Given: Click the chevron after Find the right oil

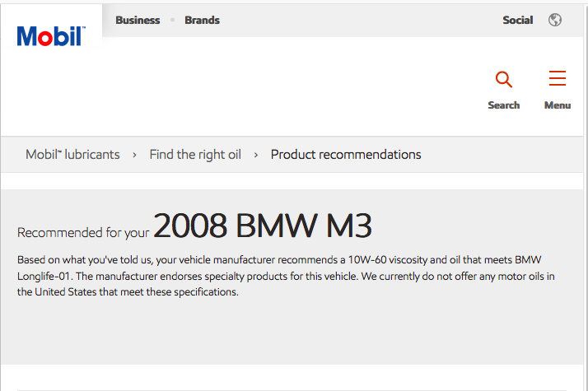Looking at the screenshot, I should pos(256,155).
